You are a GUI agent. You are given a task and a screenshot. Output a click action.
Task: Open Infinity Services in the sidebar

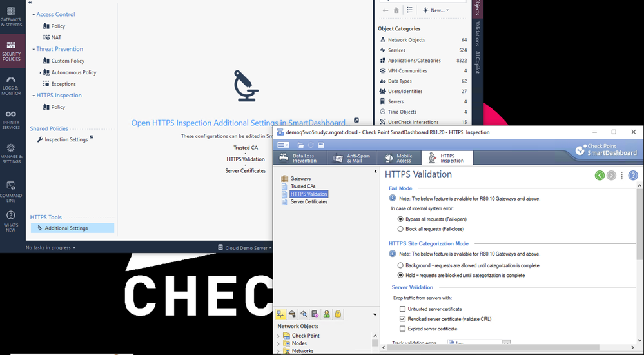coord(11,119)
